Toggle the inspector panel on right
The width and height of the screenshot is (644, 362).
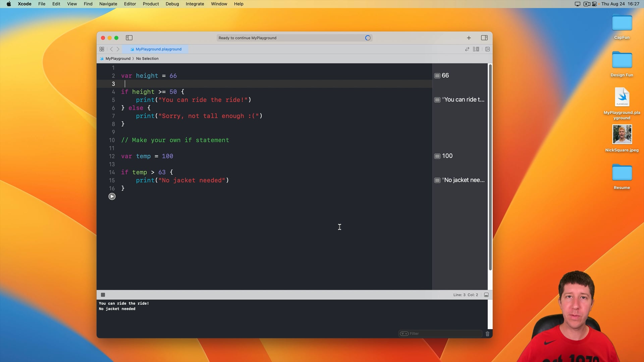coord(484,38)
